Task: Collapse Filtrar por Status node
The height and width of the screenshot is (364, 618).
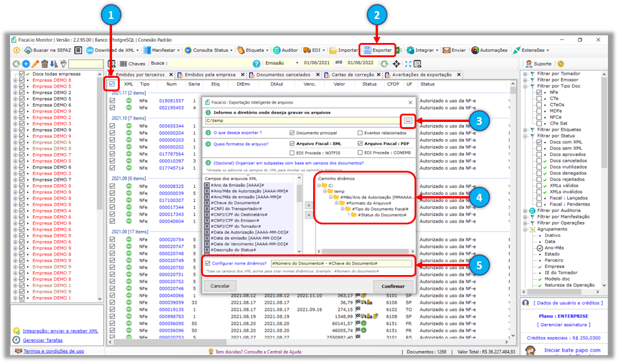Action: coord(525,135)
